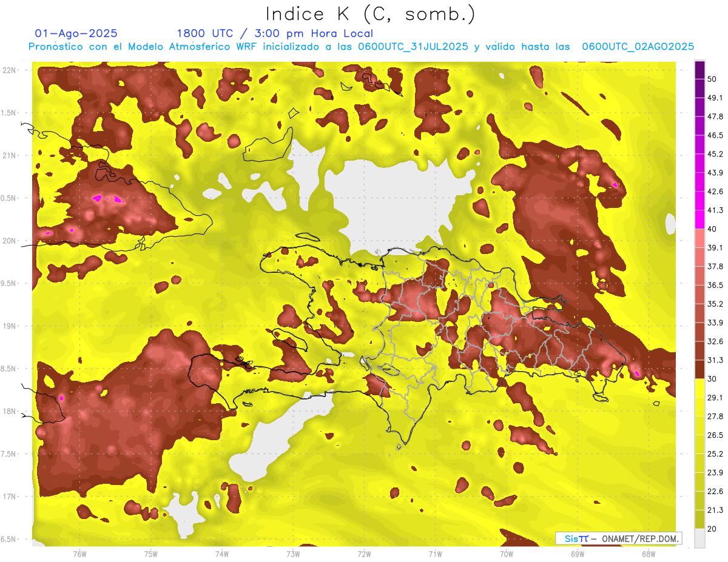Click the '19N' latitude label
This screenshot has width=728, height=562.
(x=10, y=326)
